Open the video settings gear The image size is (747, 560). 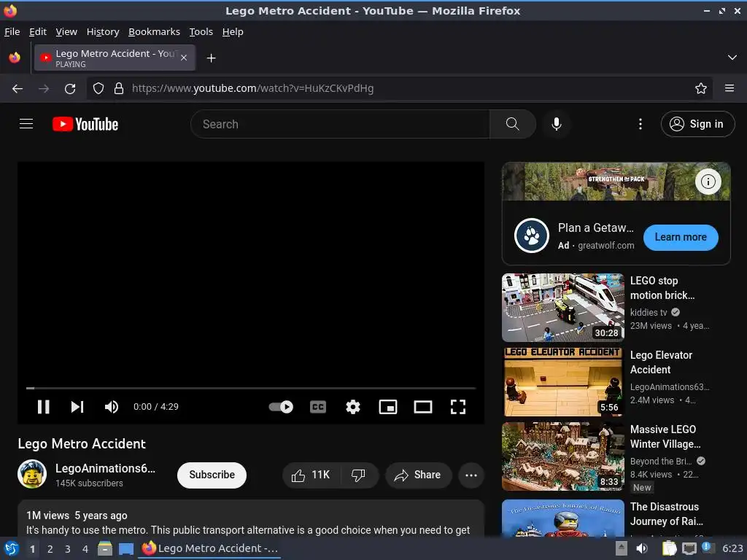click(353, 407)
